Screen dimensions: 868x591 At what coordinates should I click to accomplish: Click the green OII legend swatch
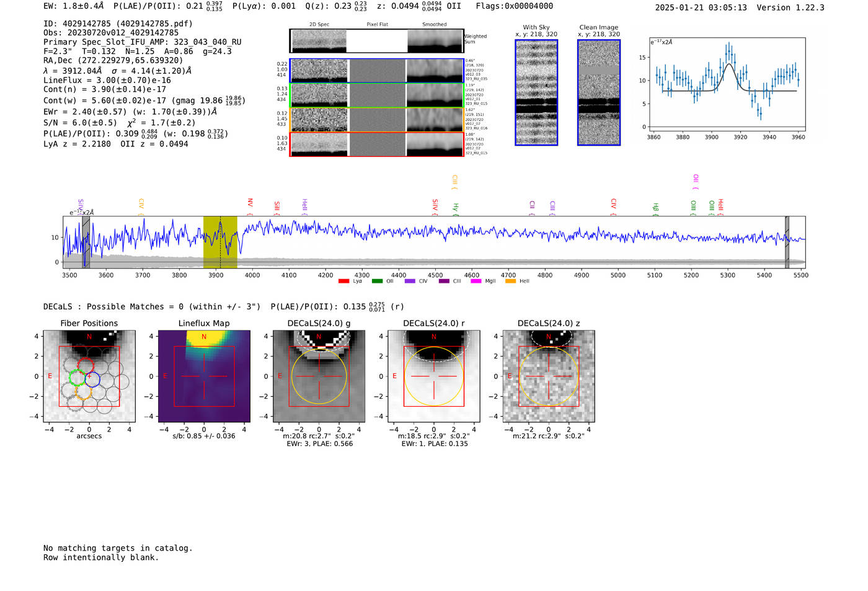pos(378,281)
